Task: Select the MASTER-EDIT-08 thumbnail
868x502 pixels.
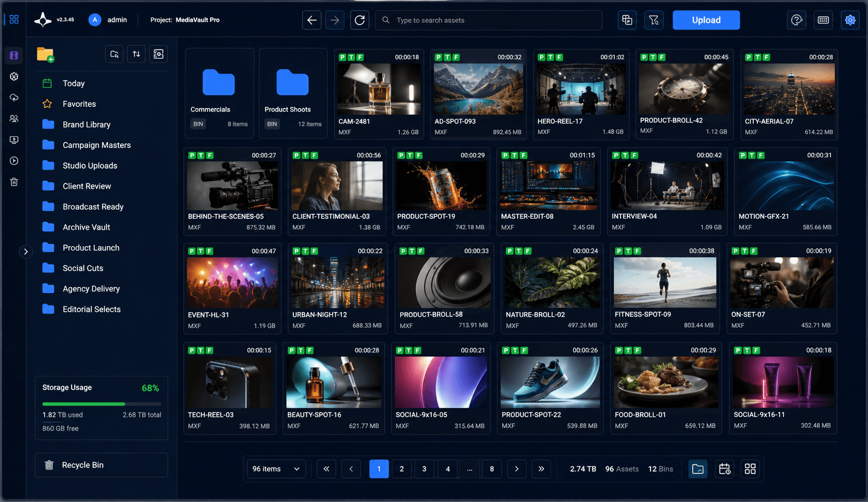Action: click(548, 185)
